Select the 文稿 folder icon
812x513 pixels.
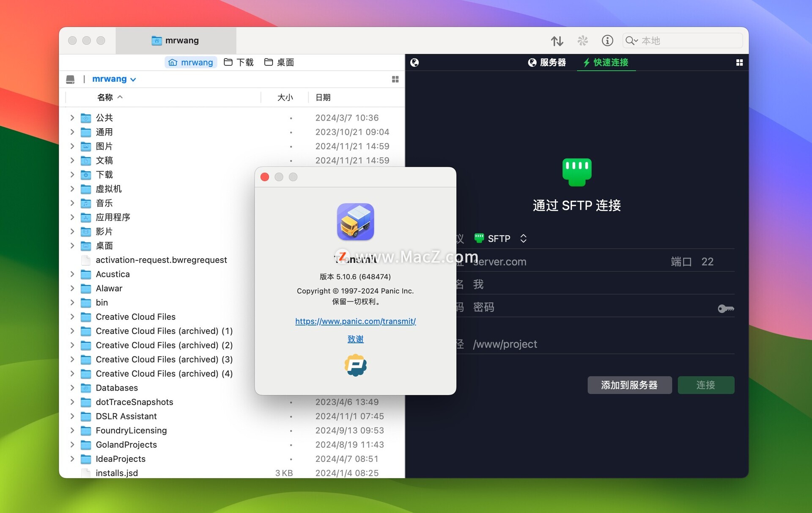point(86,160)
